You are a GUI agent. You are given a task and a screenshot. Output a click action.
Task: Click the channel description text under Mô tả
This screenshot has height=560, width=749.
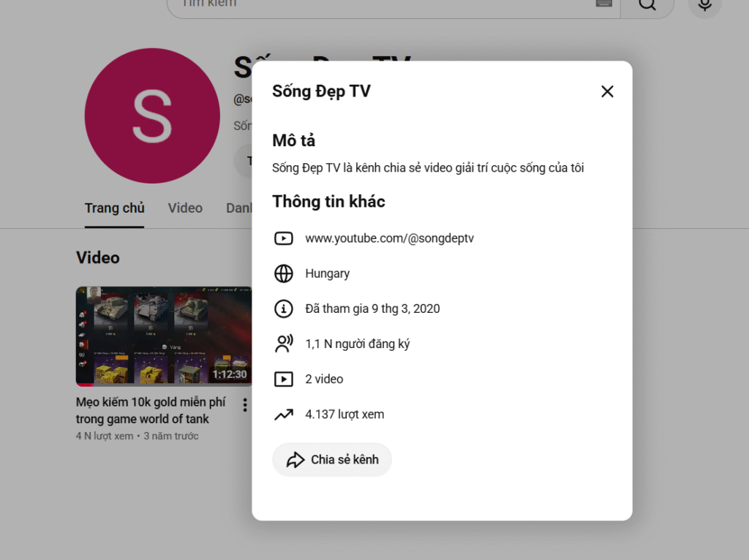pos(428,167)
